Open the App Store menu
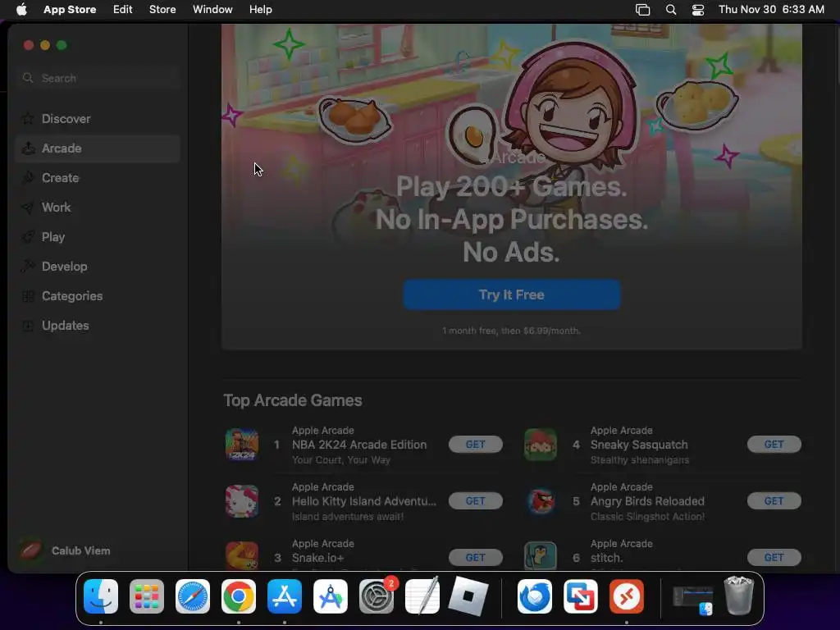Viewport: 840px width, 630px height. (70, 10)
